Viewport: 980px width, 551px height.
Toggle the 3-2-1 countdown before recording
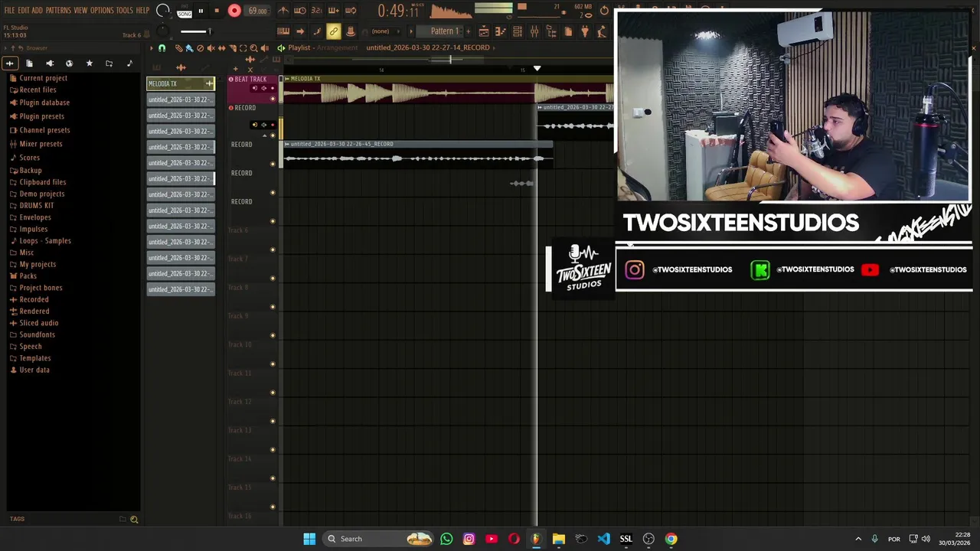pos(317,11)
